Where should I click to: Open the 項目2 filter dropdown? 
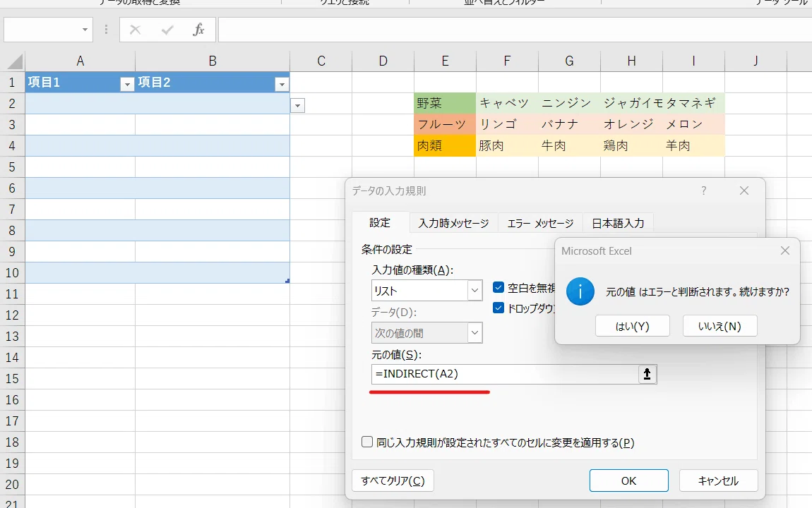tap(282, 85)
